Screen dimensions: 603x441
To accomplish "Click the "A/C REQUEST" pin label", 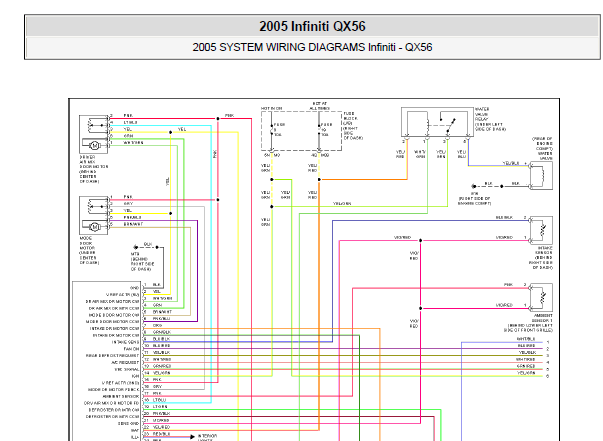I will 125,362.
